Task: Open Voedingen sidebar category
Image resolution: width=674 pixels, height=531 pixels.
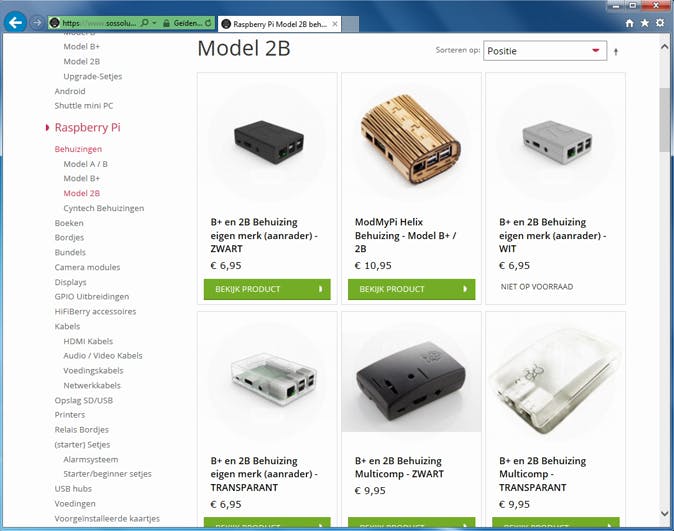Action: click(x=75, y=504)
